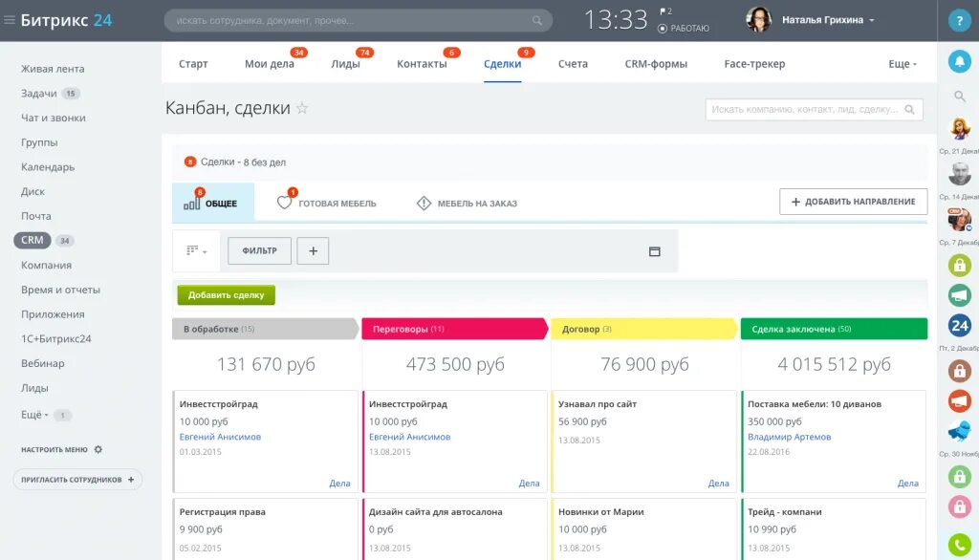Screen dimensions: 979x560
Task: Click the window layout icon in filter bar
Action: (x=654, y=251)
